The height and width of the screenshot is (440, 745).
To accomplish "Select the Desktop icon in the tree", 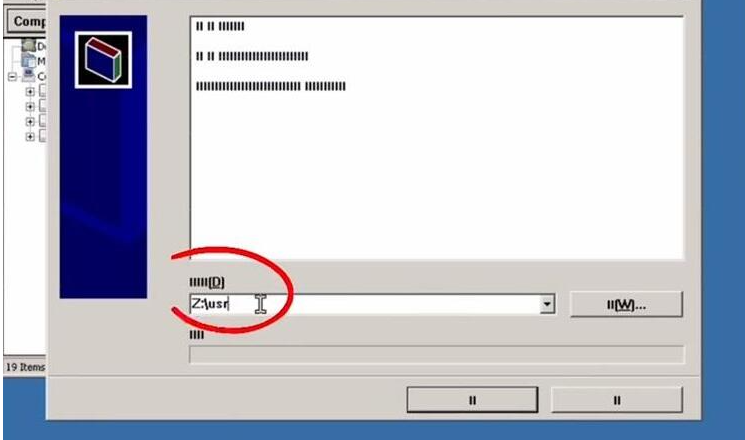I will pos(29,46).
